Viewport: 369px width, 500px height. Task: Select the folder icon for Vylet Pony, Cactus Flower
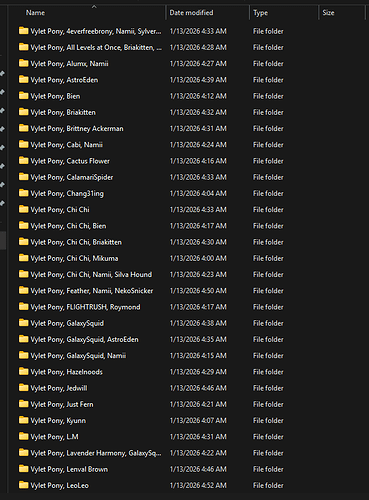[23, 161]
